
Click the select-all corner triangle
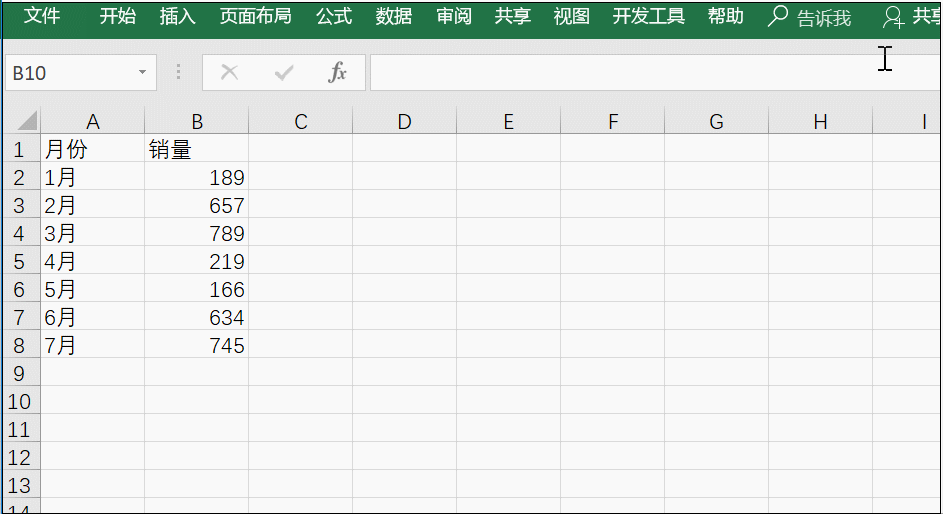click(x=27, y=120)
